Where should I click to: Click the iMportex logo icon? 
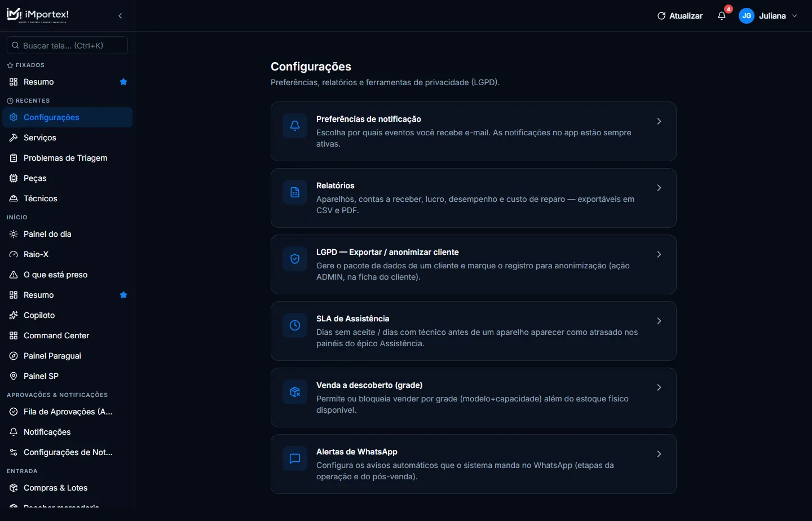click(14, 14)
